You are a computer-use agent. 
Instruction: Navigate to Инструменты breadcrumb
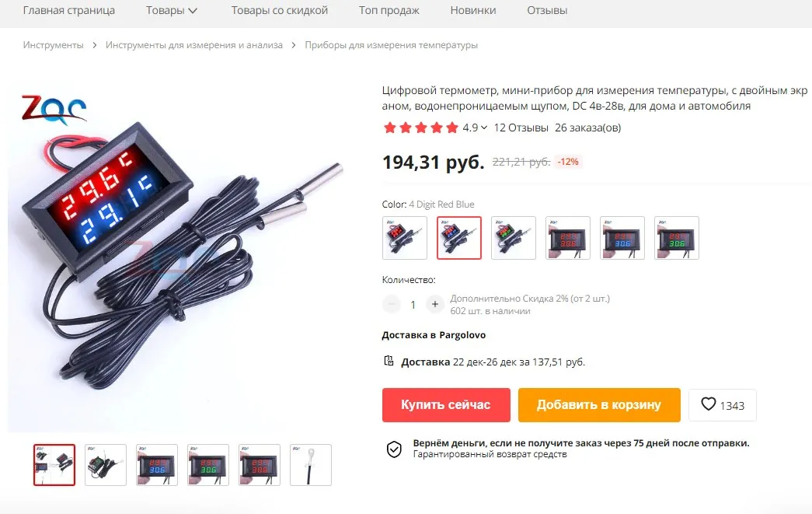click(53, 45)
